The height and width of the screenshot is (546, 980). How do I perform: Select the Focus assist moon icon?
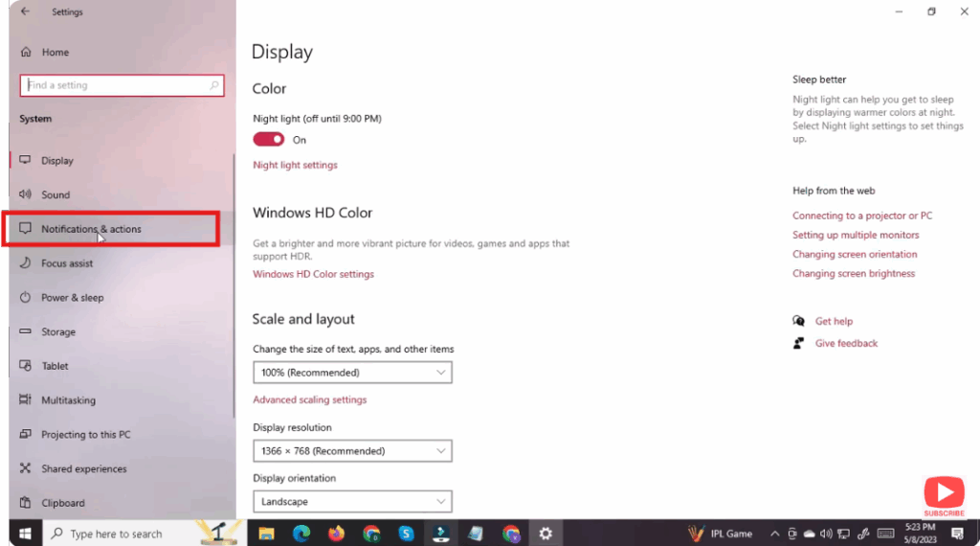click(x=25, y=263)
